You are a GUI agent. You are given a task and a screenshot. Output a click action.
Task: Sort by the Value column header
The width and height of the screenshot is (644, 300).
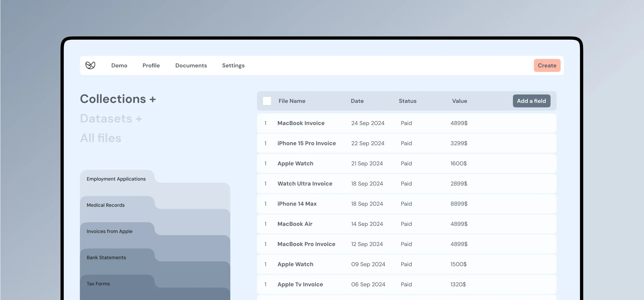(x=459, y=101)
